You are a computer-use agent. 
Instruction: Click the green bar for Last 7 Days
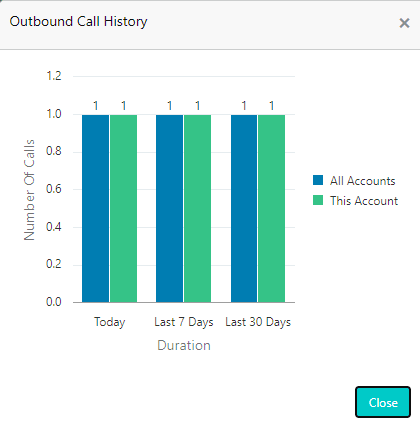click(197, 209)
